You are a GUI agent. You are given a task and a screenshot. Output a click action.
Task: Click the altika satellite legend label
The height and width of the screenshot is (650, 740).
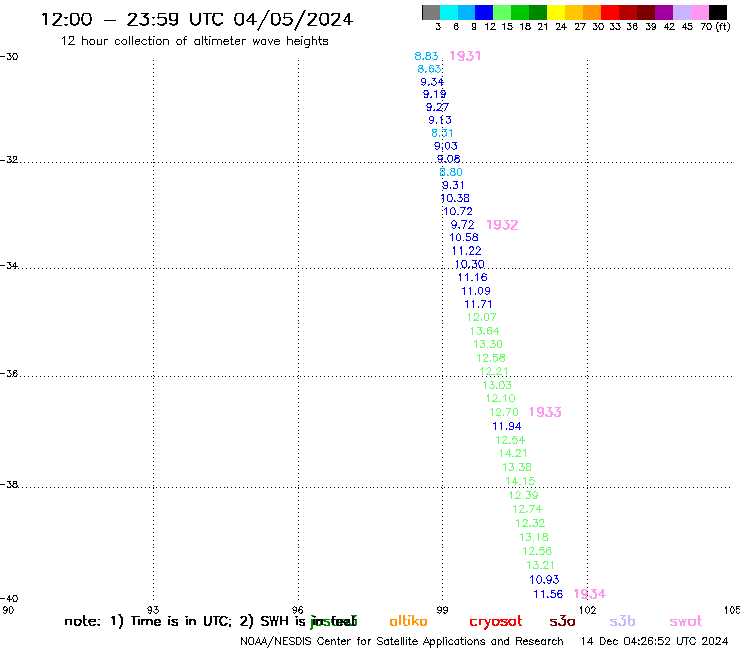[x=408, y=621]
